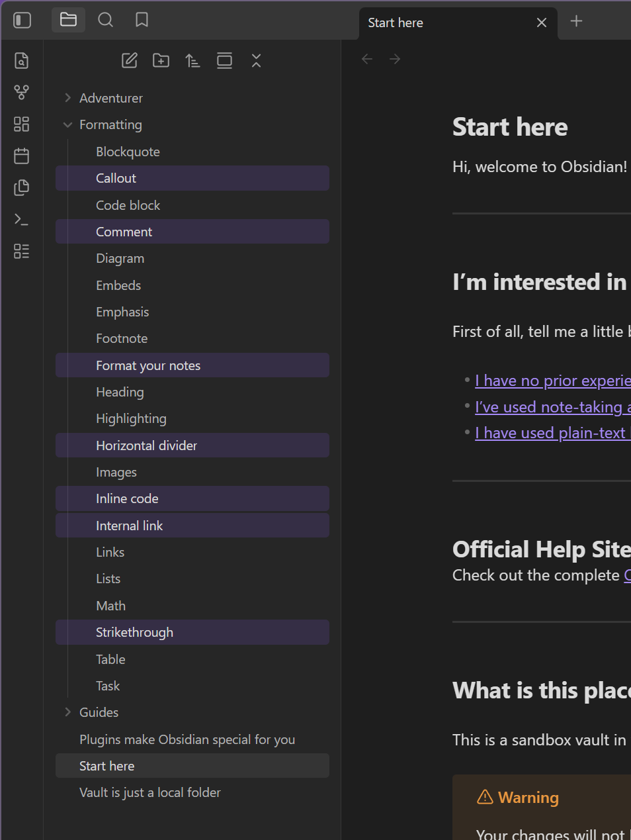This screenshot has height=840, width=631.
Task: Toggle auto-reveal current file icon
Action: [x=224, y=61]
